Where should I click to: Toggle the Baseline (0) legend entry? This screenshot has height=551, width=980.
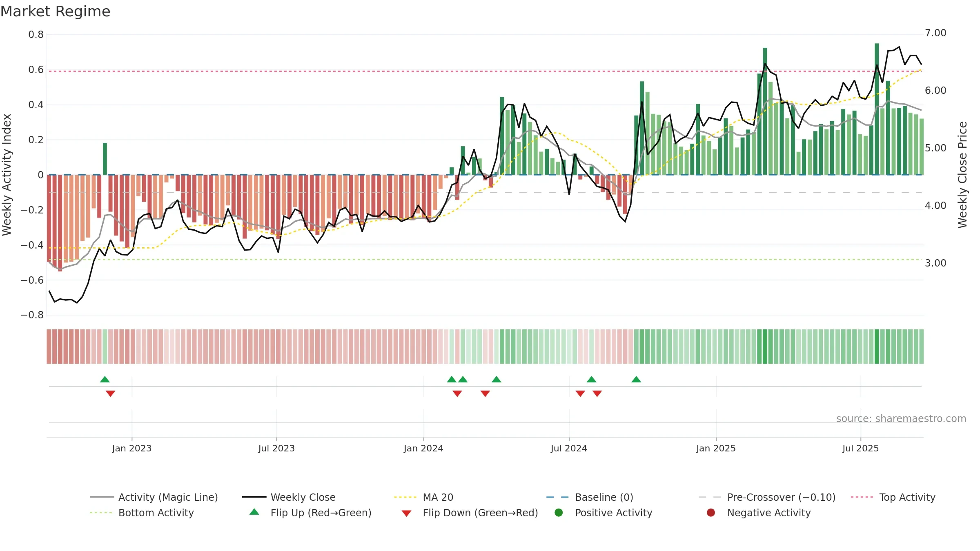(590, 497)
